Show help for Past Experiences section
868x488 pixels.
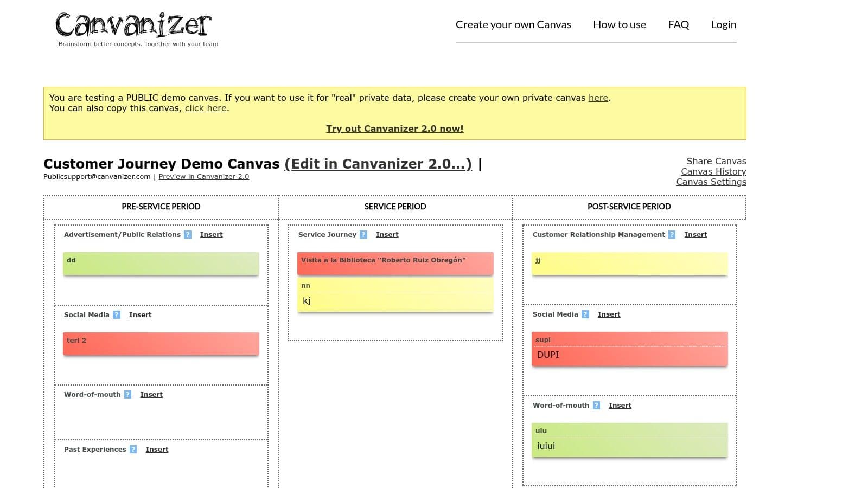(133, 450)
